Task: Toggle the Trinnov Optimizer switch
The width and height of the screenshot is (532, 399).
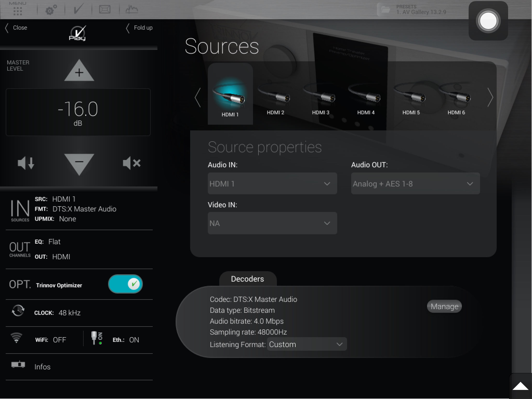Action: click(125, 284)
